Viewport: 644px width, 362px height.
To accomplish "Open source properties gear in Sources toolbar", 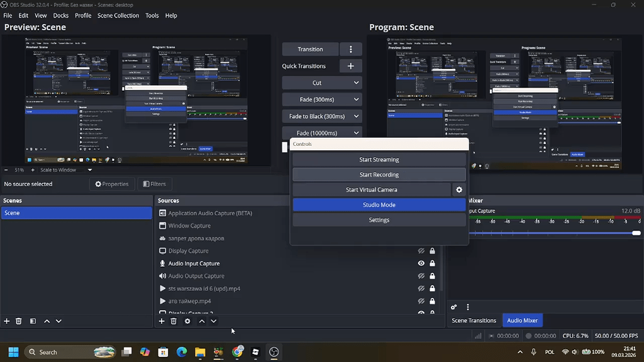I will 187,321.
